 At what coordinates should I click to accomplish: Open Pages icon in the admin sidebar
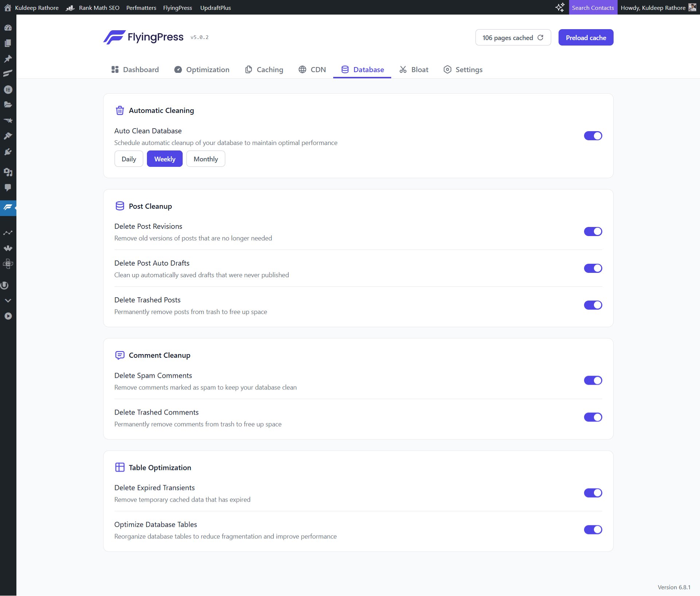pyautogui.click(x=8, y=43)
